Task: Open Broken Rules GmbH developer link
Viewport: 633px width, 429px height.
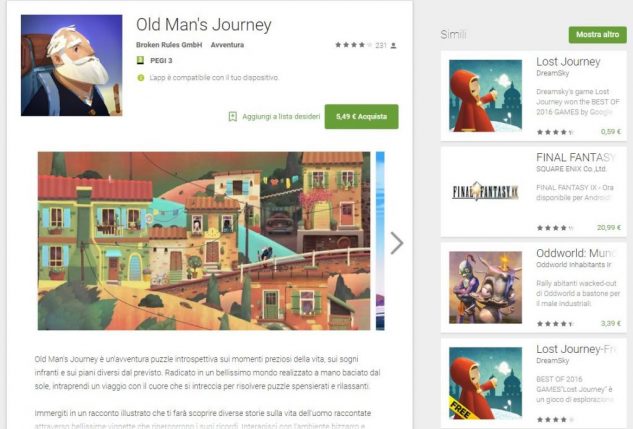Action: point(169,45)
